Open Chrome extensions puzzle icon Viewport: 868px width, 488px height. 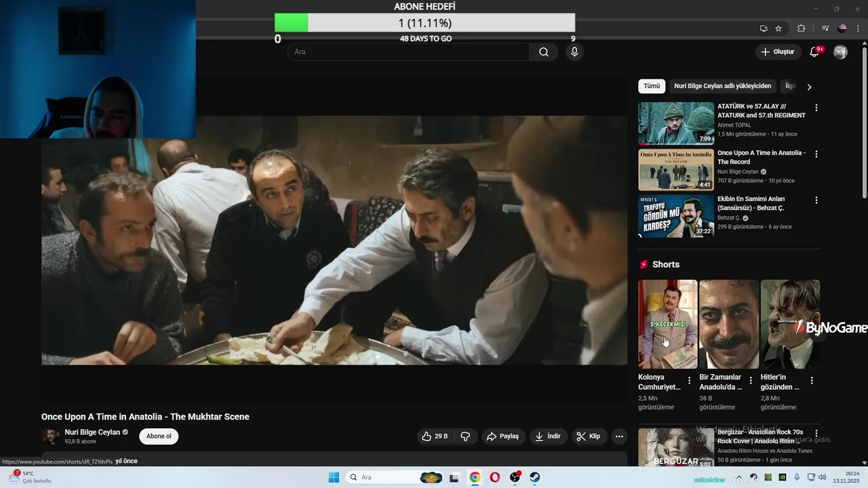pyautogui.click(x=801, y=28)
